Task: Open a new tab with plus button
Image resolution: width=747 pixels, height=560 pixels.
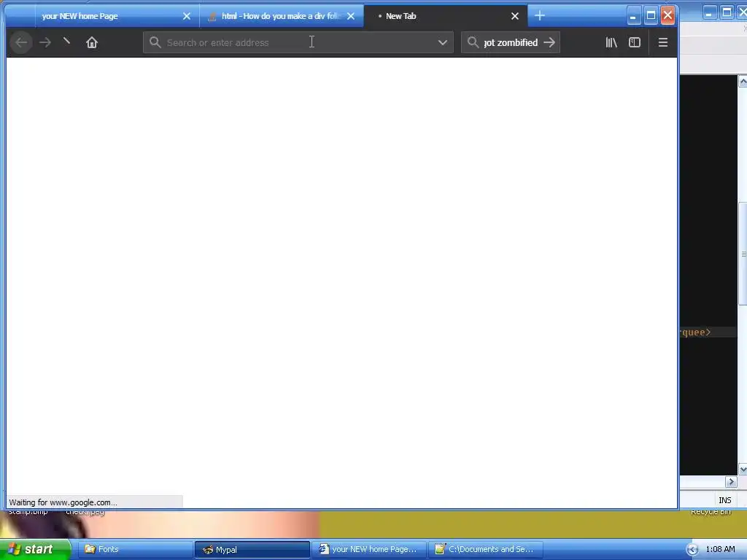Action: pyautogui.click(x=539, y=16)
